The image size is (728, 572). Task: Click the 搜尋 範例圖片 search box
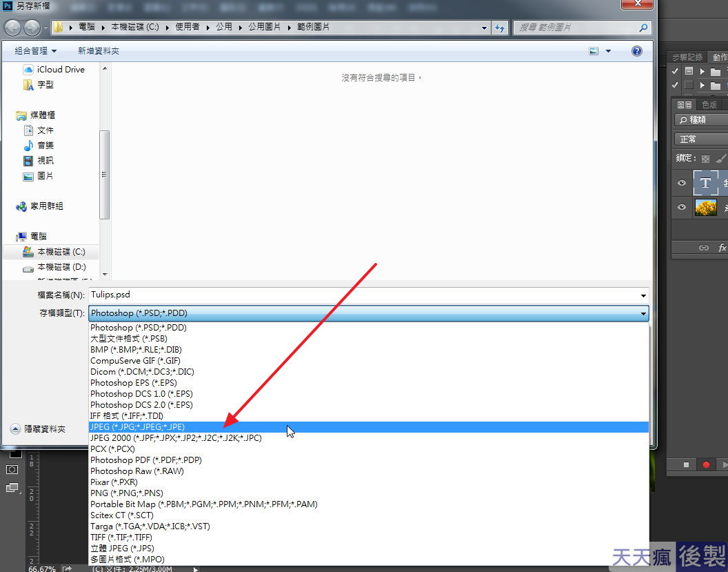[583, 28]
